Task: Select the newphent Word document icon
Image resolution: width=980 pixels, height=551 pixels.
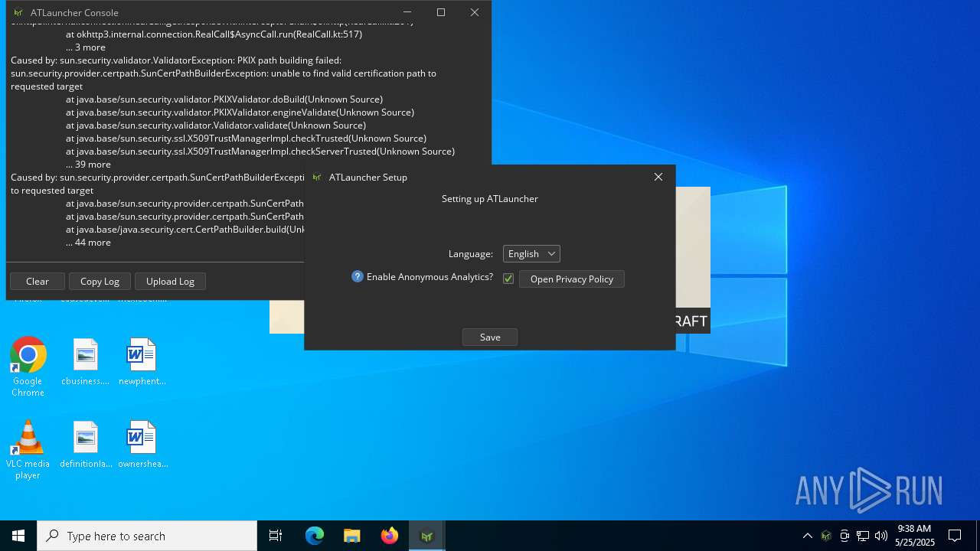Action: 142,362
